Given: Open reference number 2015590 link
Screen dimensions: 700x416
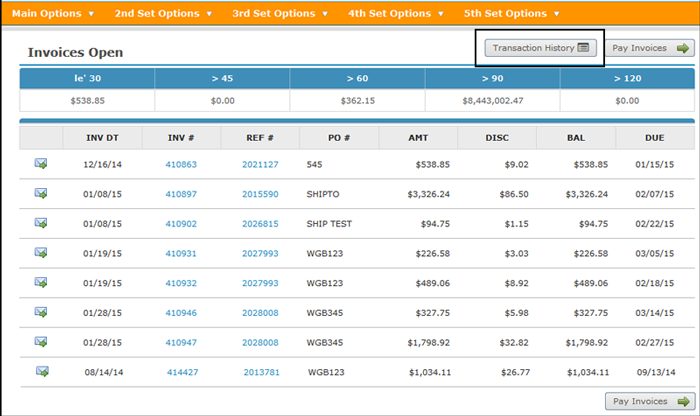Looking at the screenshot, I should [260, 194].
